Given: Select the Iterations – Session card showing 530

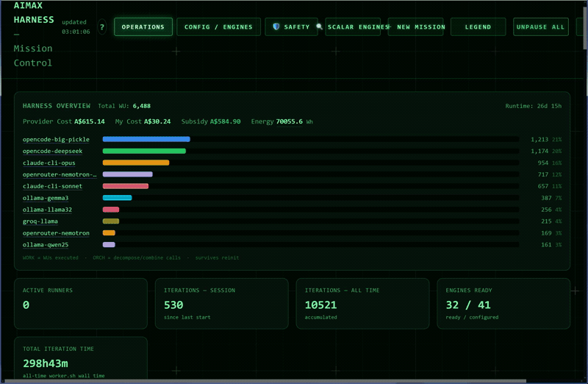Looking at the screenshot, I should [x=222, y=304].
